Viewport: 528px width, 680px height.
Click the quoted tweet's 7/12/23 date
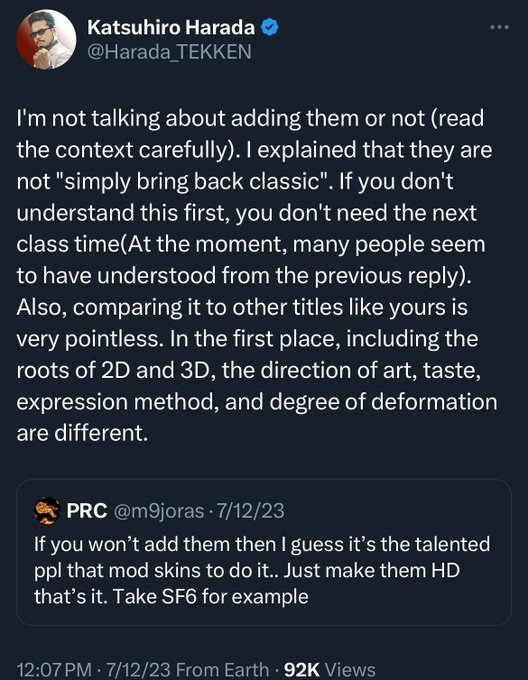[250, 511]
